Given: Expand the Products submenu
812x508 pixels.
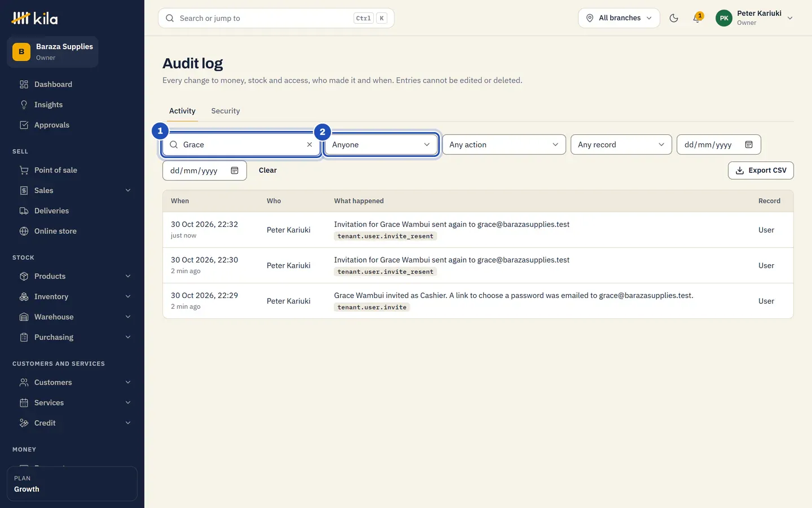Looking at the screenshot, I should pyautogui.click(x=128, y=276).
